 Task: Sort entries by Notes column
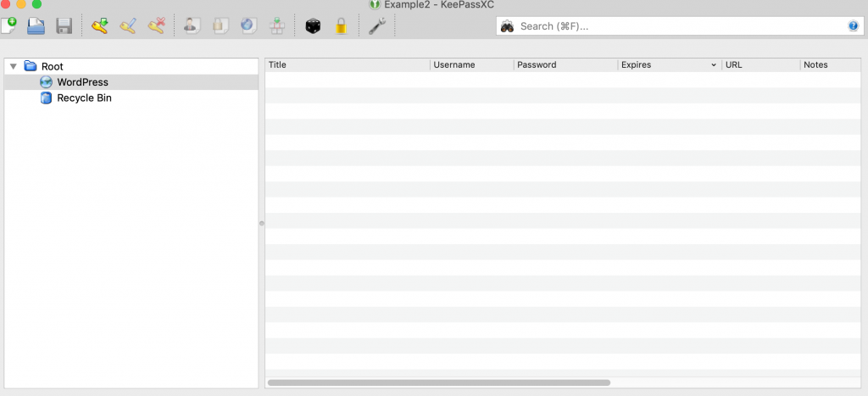831,64
